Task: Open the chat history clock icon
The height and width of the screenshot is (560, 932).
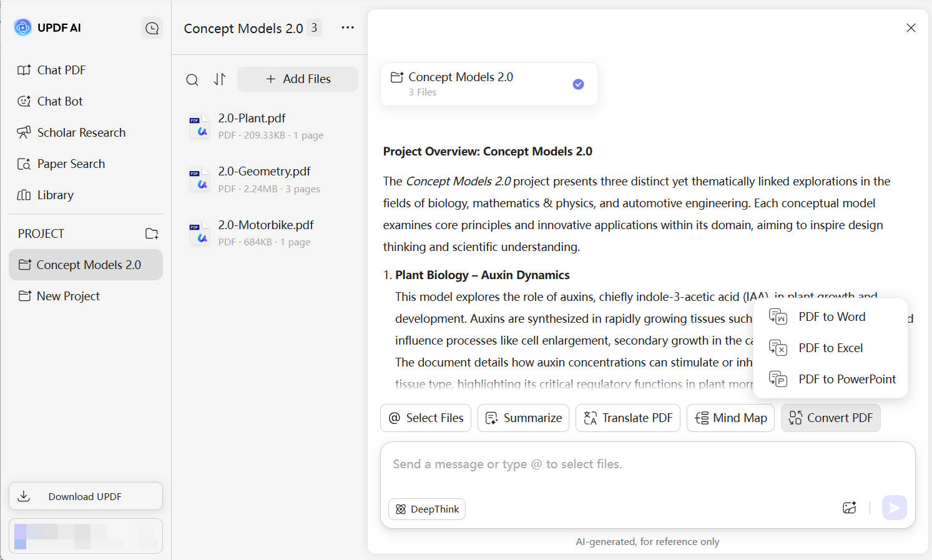Action: tap(152, 28)
